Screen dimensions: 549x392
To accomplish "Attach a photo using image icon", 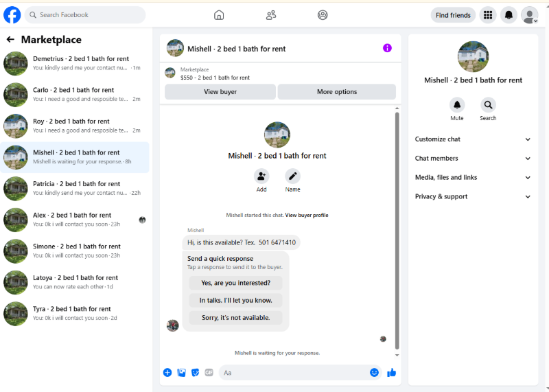I will coord(181,372).
